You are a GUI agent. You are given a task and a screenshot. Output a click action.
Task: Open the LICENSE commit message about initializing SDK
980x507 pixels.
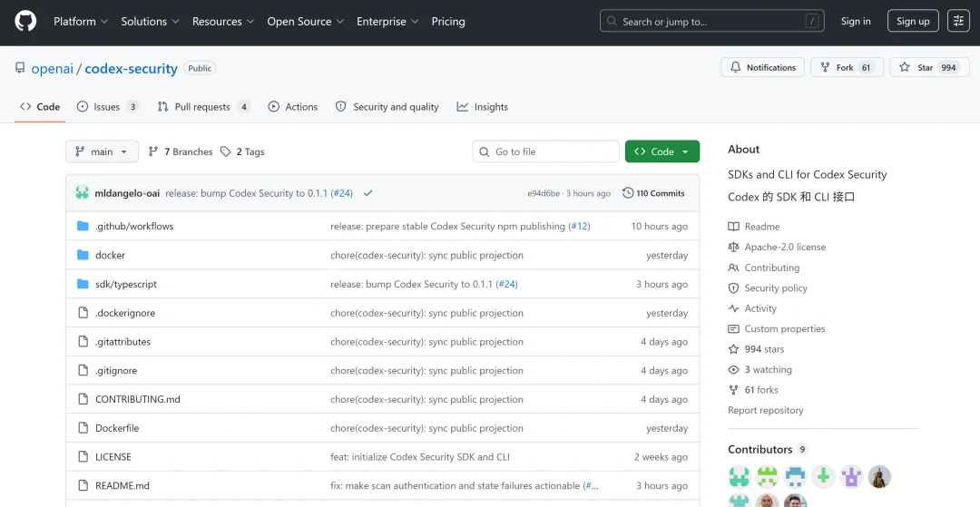click(x=420, y=457)
